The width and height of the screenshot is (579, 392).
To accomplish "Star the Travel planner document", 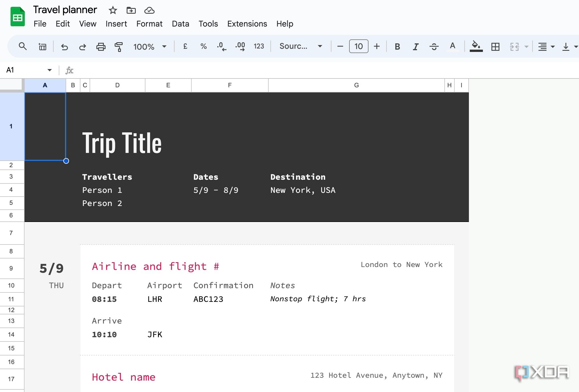I will (113, 11).
